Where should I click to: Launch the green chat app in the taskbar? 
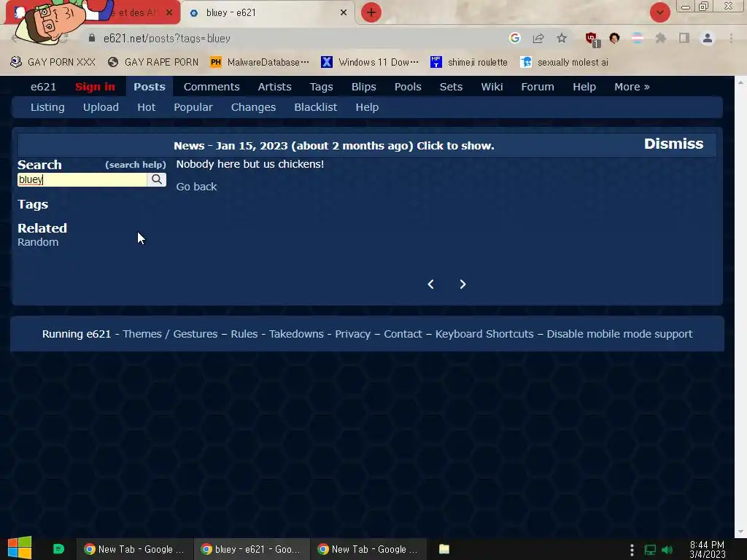click(58, 549)
